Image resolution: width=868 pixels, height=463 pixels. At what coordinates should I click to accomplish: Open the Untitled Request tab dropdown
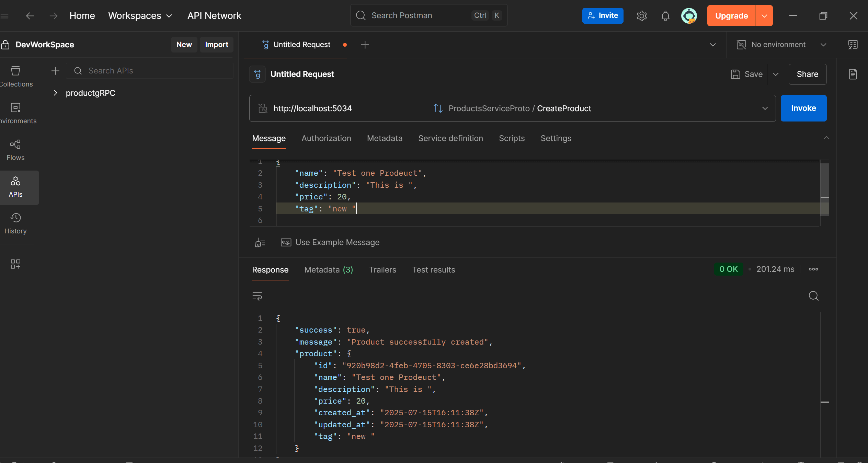tap(713, 45)
